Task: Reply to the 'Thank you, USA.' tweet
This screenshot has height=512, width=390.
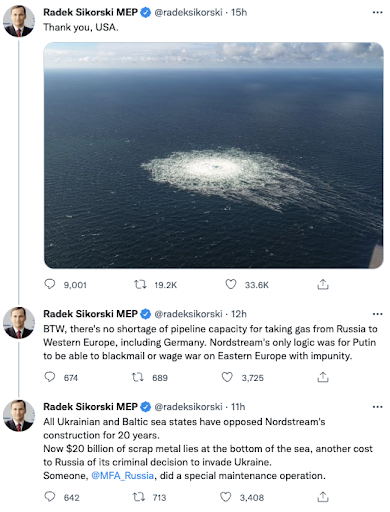Action: pyautogui.click(x=50, y=284)
